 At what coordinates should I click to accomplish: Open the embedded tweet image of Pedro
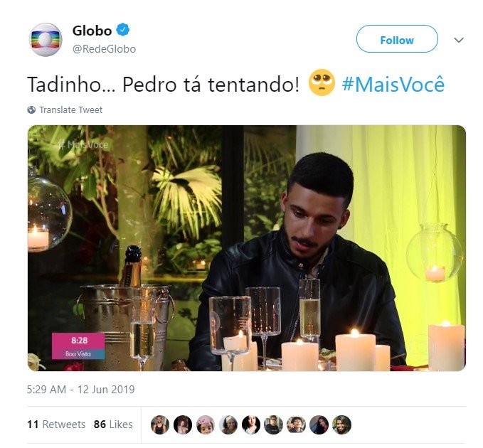point(247,248)
